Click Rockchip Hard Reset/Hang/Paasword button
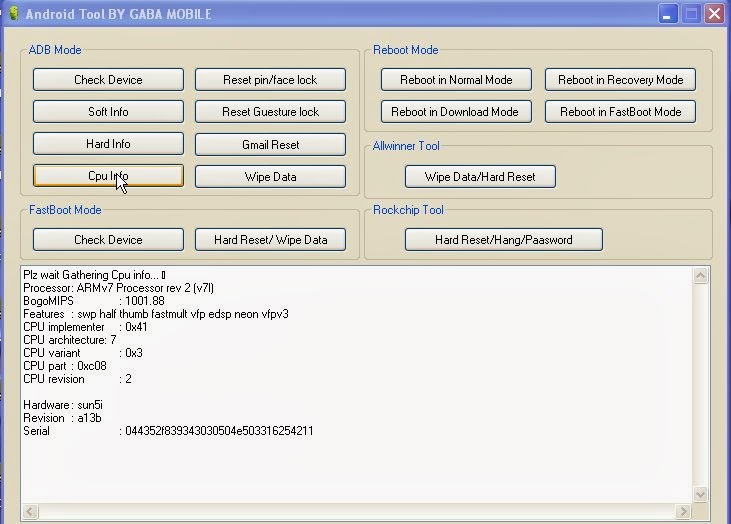731x524 pixels. [x=504, y=240]
